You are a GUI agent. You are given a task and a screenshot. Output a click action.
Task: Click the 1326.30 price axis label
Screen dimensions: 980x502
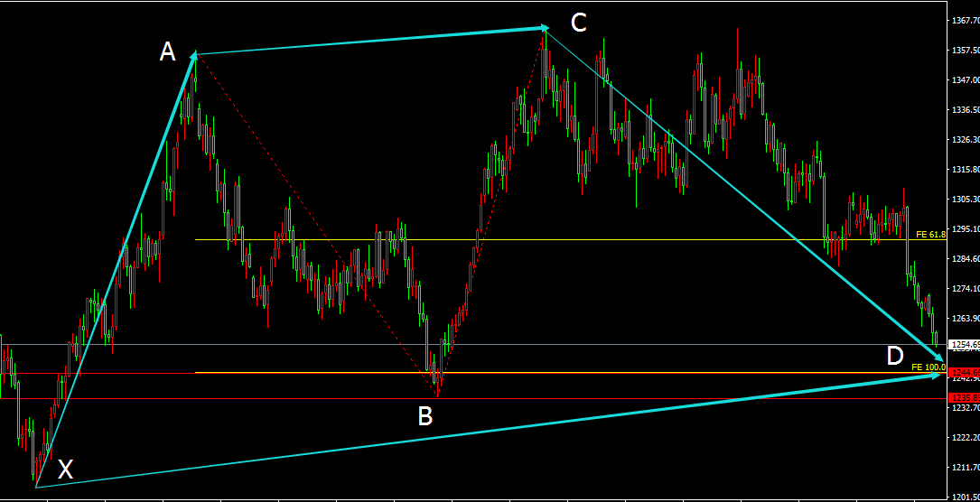click(966, 140)
